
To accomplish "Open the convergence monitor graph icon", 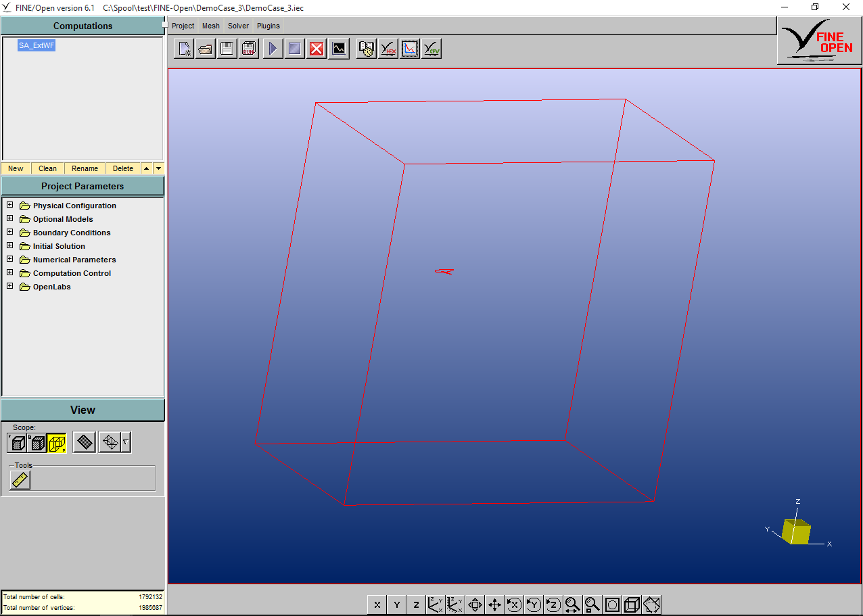I will [339, 49].
